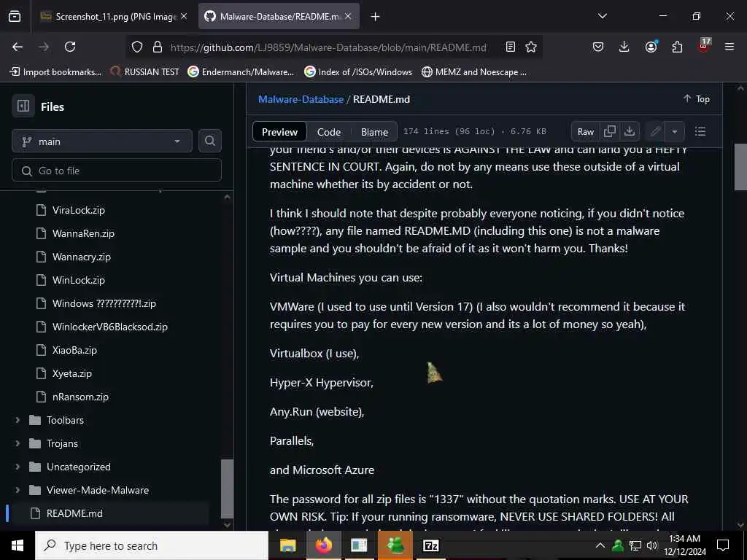Close the Malware-Database README tab
This screenshot has width=747, height=560.
(x=348, y=16)
